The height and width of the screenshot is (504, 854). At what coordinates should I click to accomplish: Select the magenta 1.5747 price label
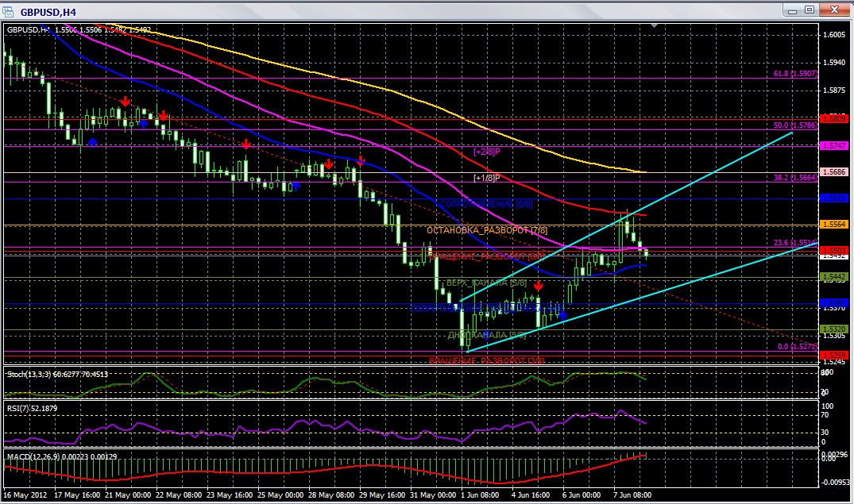834,145
